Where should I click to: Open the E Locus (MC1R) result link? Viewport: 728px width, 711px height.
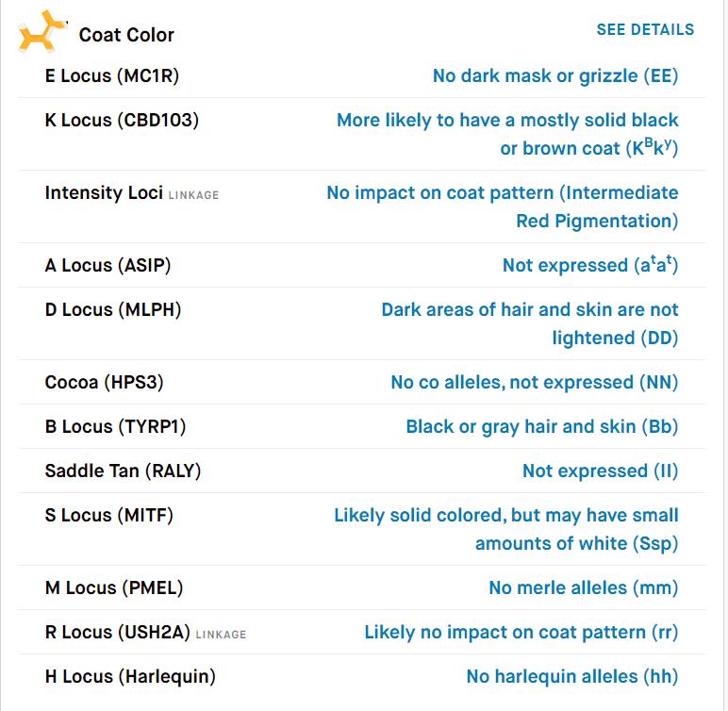(x=555, y=75)
